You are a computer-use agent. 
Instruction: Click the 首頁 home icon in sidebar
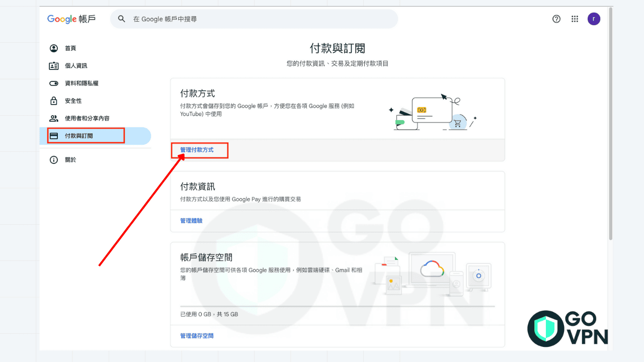pos(54,48)
